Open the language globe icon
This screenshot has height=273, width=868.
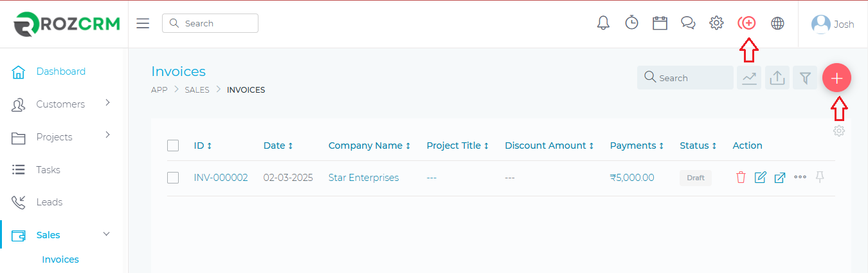click(x=777, y=23)
